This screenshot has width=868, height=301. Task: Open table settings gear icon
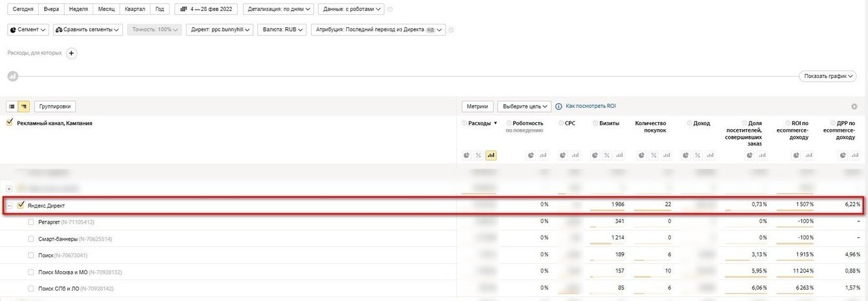[x=854, y=106]
